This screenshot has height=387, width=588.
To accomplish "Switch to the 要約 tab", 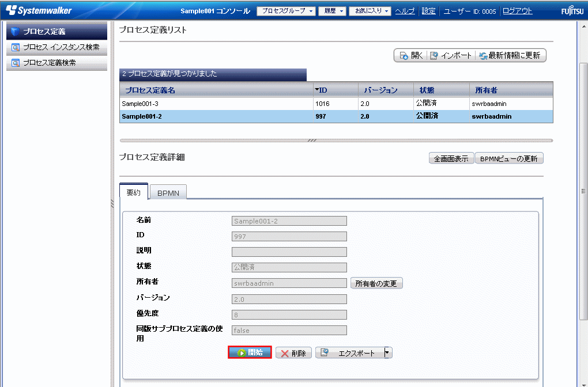I will click(134, 192).
